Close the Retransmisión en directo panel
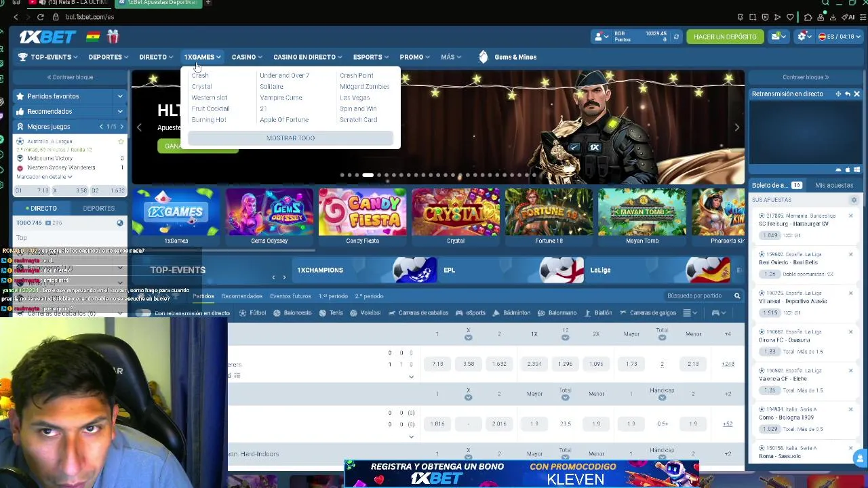The image size is (868, 488). 857,94
